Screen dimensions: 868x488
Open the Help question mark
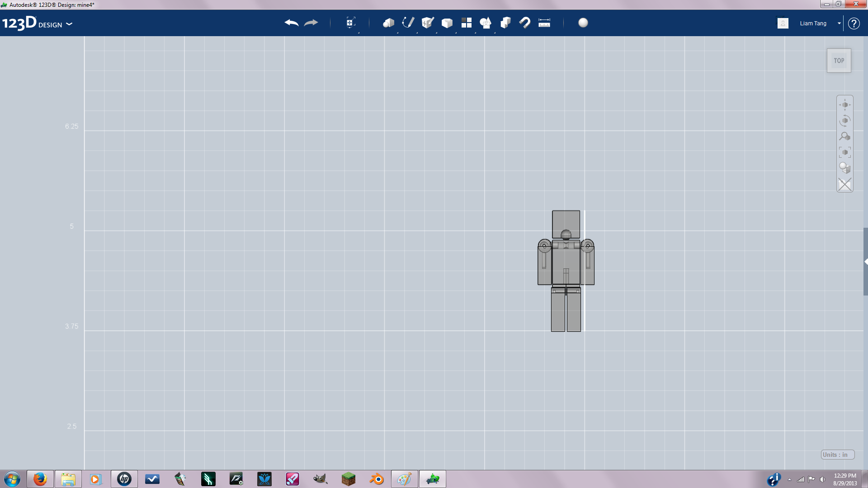[x=854, y=23]
